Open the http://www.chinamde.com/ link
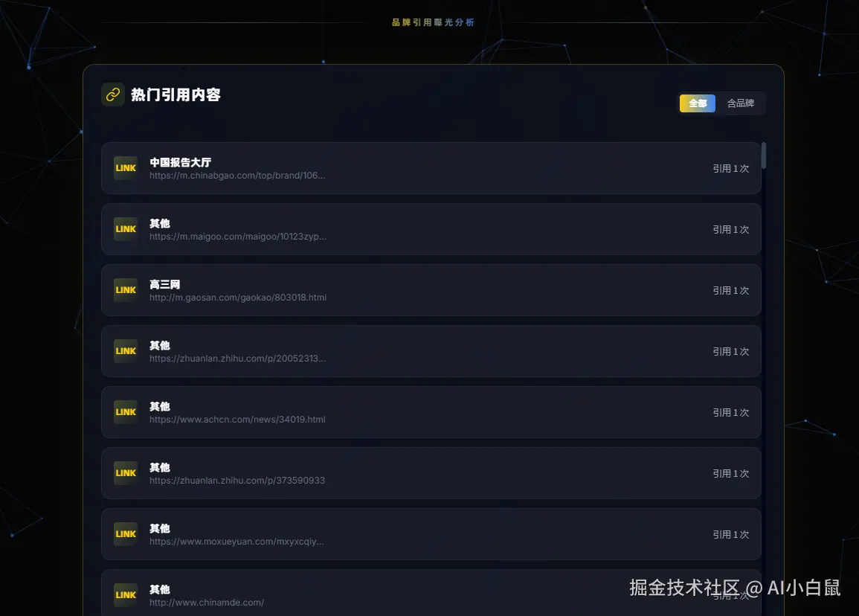 point(207,603)
